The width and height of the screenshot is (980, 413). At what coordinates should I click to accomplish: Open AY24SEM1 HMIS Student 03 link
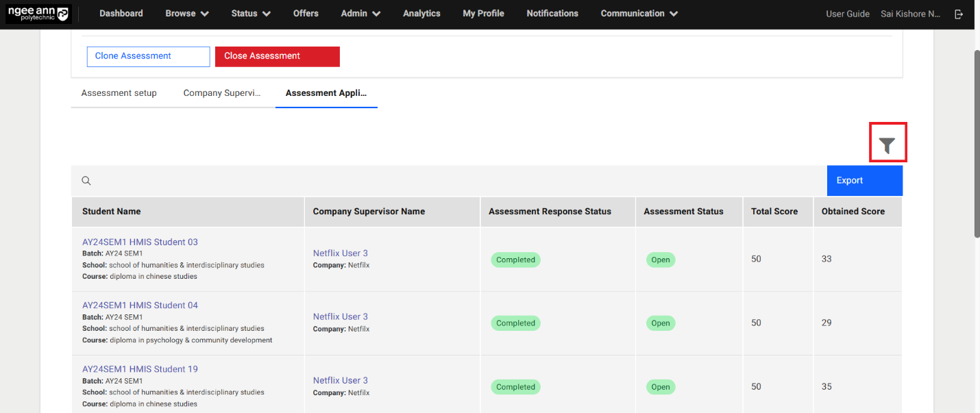click(140, 242)
